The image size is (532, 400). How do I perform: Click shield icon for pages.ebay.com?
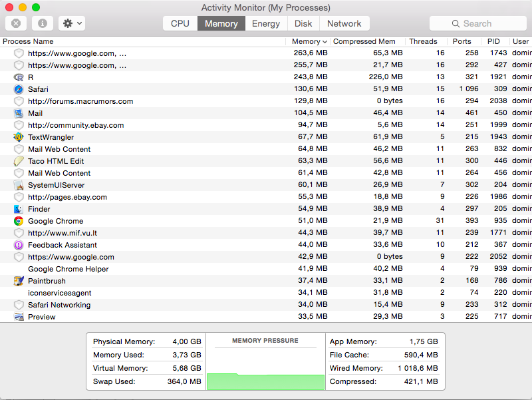pyautogui.click(x=19, y=197)
